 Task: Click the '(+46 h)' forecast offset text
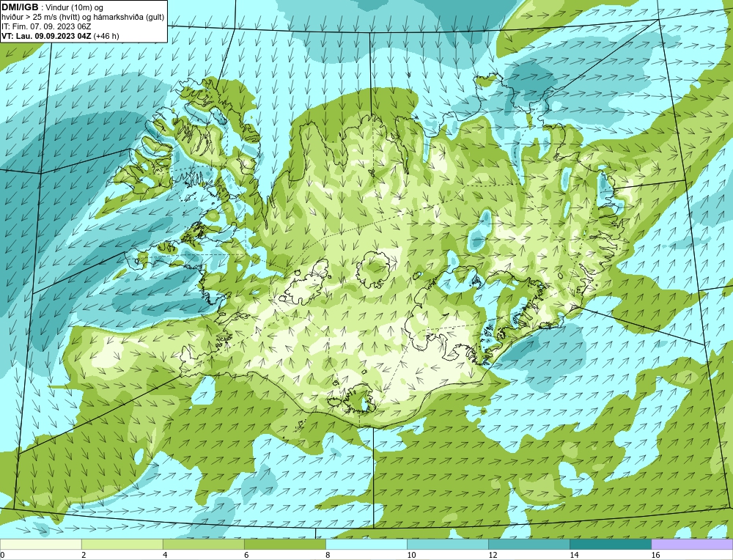(x=106, y=36)
